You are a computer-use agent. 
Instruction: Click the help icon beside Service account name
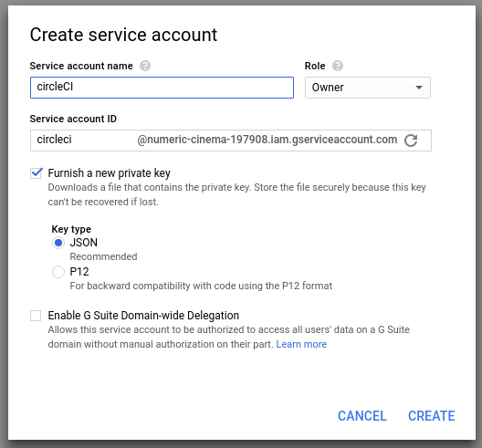(x=145, y=66)
